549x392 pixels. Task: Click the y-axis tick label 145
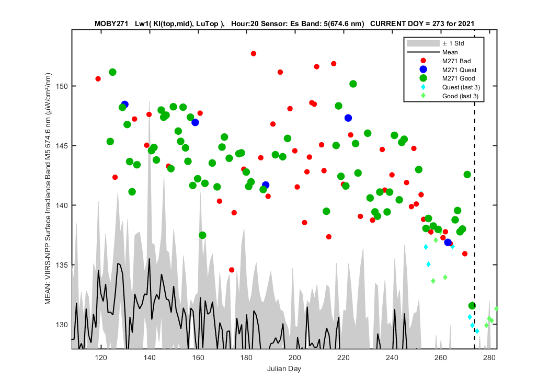[62, 146]
